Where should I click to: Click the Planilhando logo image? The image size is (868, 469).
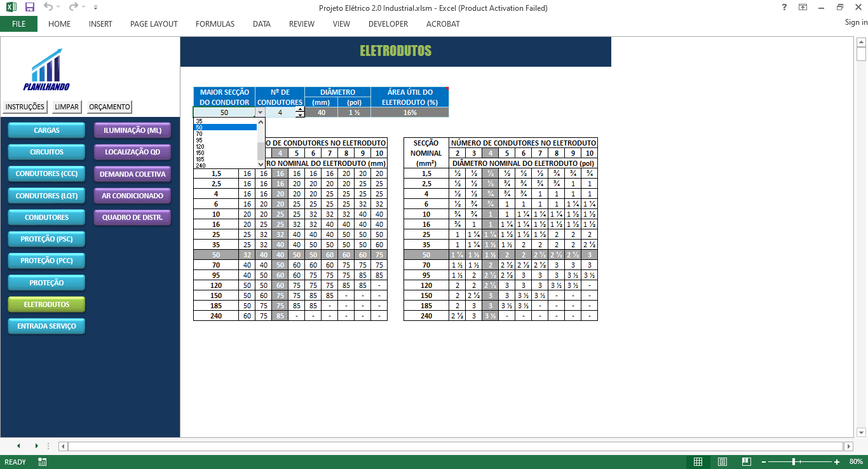point(46,70)
